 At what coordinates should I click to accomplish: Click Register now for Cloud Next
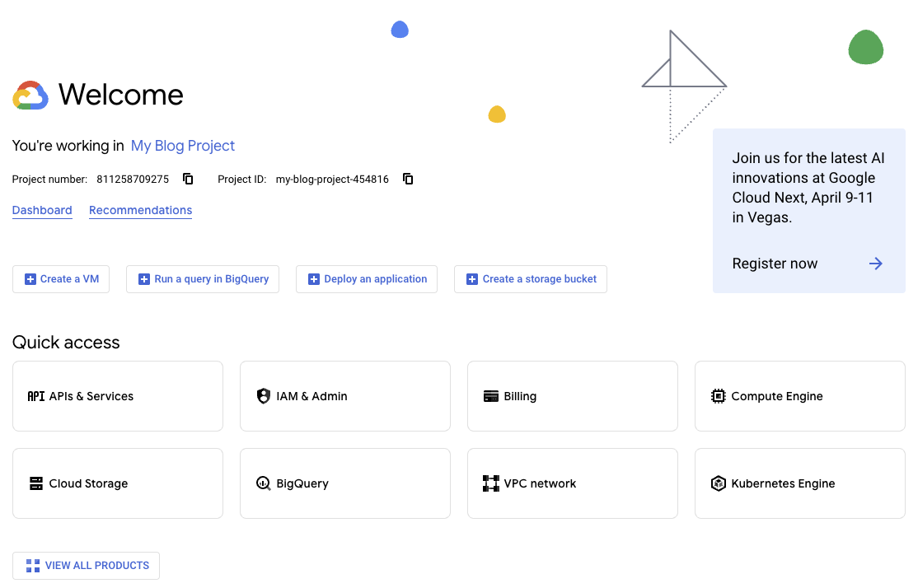click(775, 264)
